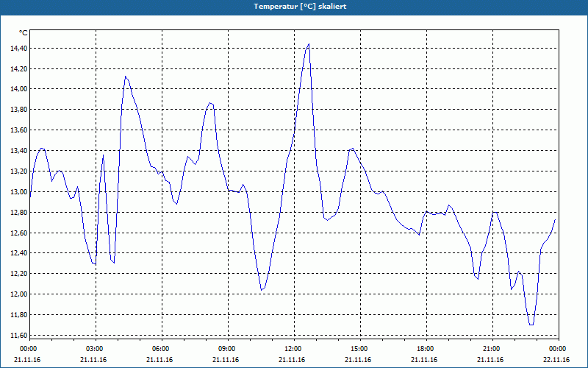The width and height of the screenshot is (588, 368).
Task: Click the 13,80 y-axis label
Action: tap(18, 110)
